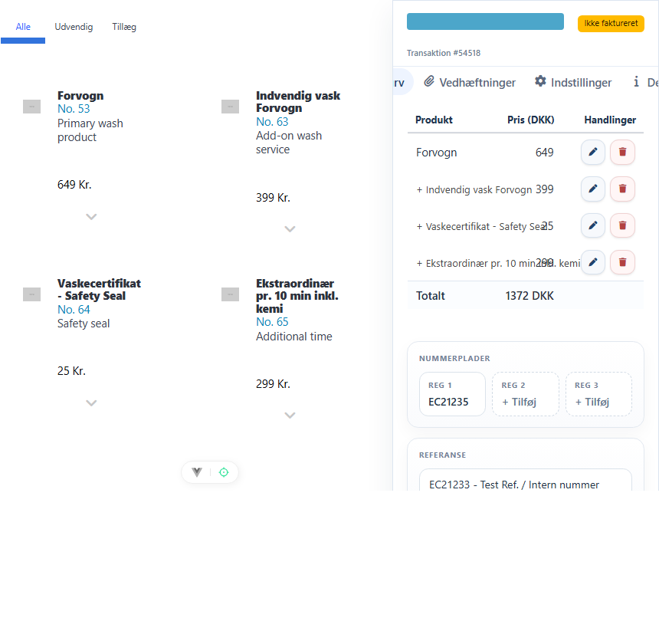
Task: Click the paperclip icon beside Vedhæftninger
Action: [x=428, y=81]
